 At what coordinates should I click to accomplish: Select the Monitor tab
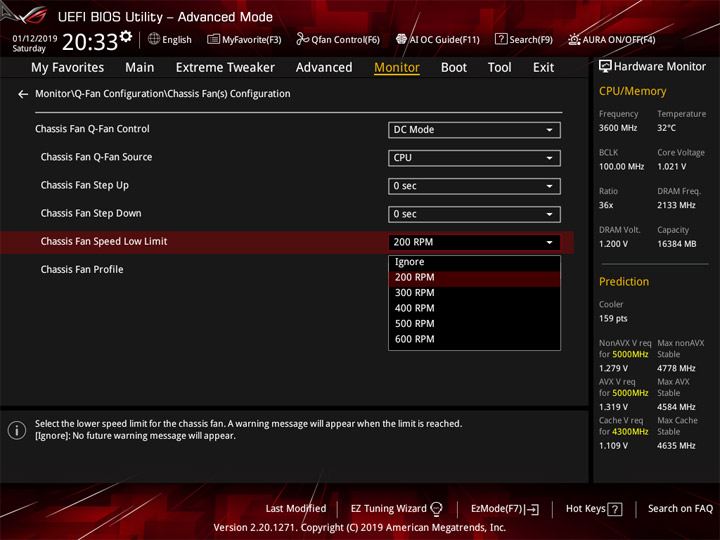397,68
